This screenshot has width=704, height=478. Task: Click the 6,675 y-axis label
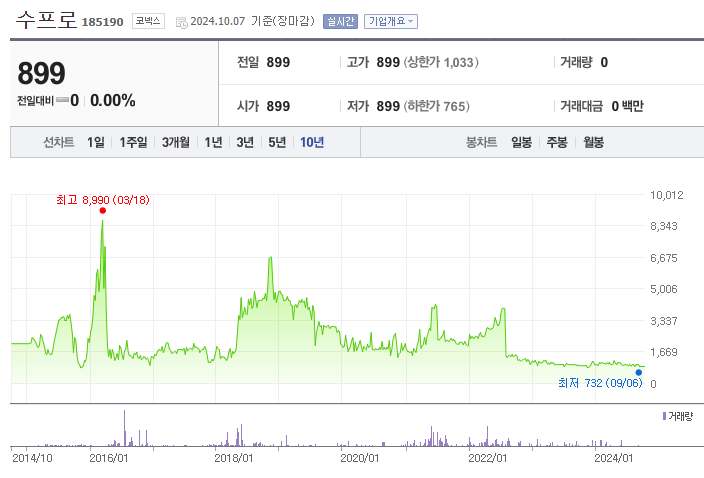coord(664,258)
